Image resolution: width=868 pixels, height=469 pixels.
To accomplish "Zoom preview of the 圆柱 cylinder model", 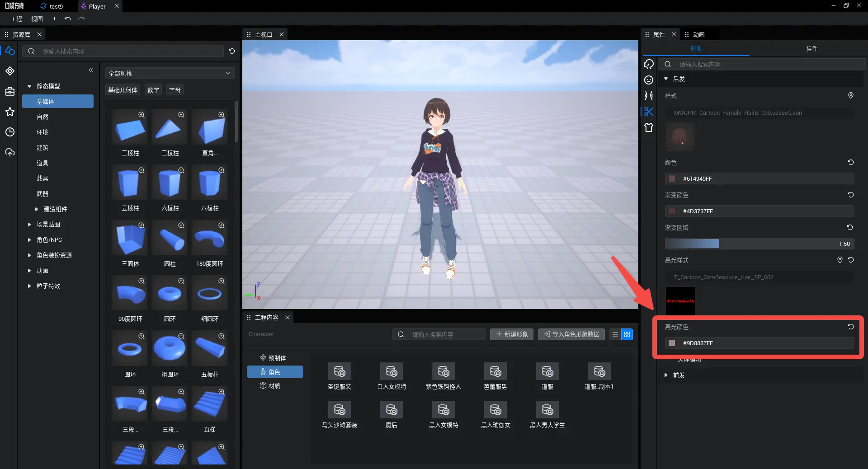I will coord(181,225).
